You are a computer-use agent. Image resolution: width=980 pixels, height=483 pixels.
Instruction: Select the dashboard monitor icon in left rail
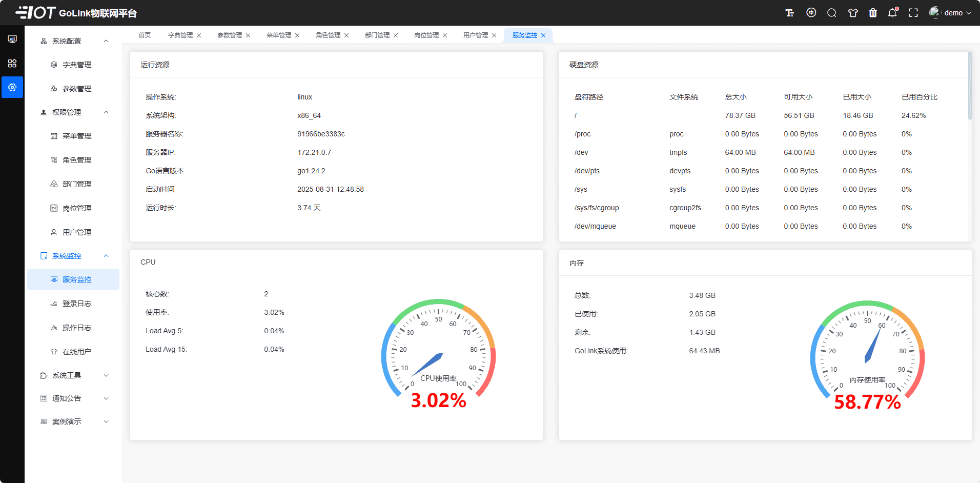(12, 38)
